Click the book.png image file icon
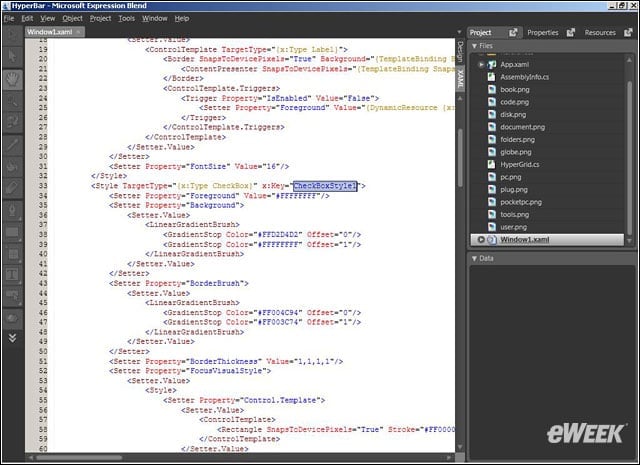Viewport: 640px width, 465px height. click(492, 89)
